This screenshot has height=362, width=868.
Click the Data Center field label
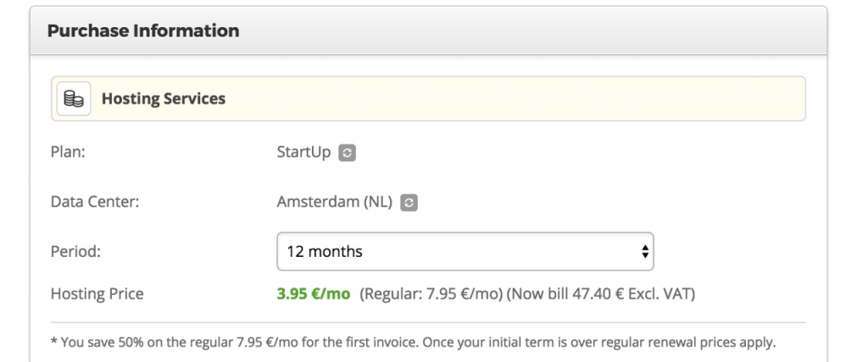coord(94,203)
